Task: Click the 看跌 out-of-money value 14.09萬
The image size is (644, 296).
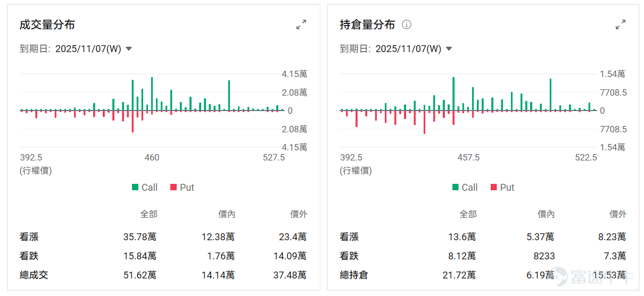Action: point(290,256)
